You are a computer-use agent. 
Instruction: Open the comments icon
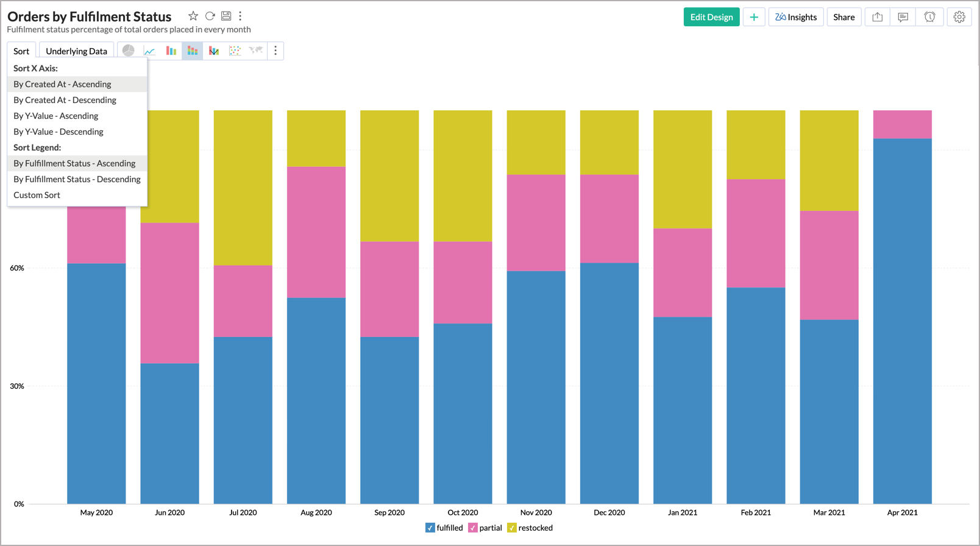coord(903,17)
